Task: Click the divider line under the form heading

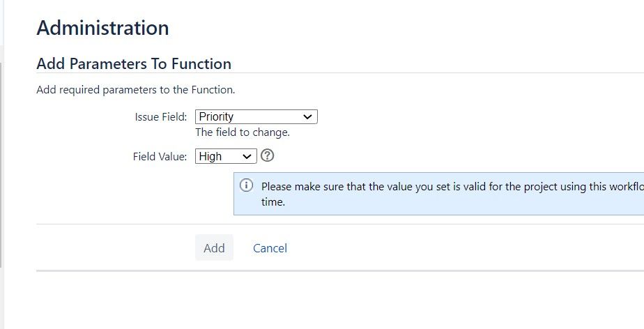Action: click(340, 73)
